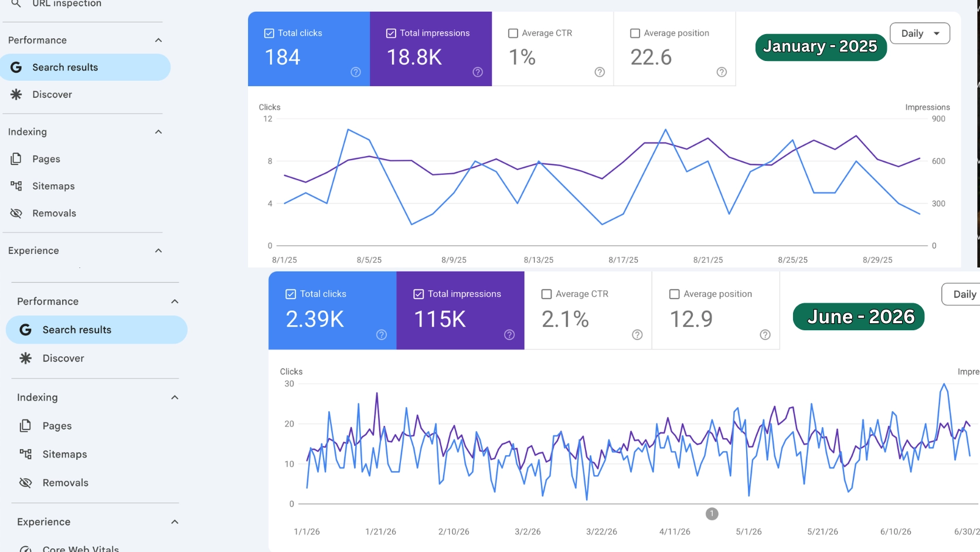Collapse the lower Indexing section chevron
This screenshot has height=552, width=980.
[x=175, y=398]
